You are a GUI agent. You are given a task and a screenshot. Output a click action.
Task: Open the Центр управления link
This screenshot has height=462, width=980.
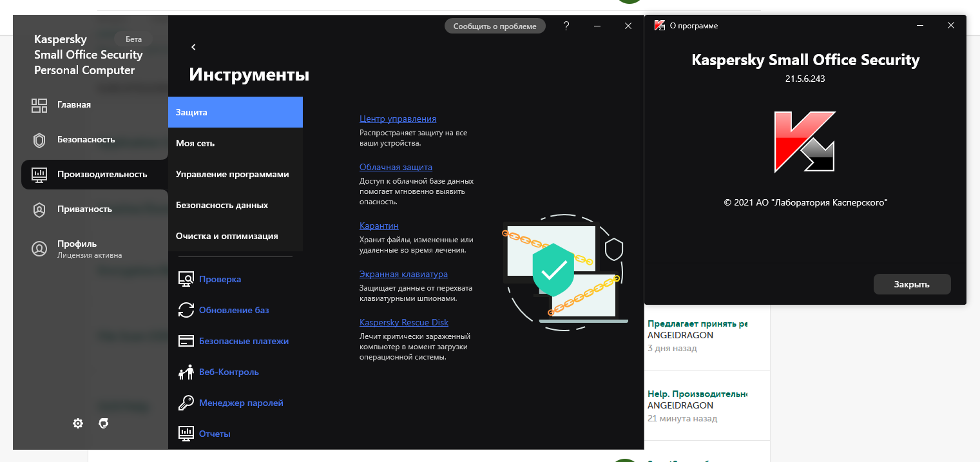(x=398, y=119)
